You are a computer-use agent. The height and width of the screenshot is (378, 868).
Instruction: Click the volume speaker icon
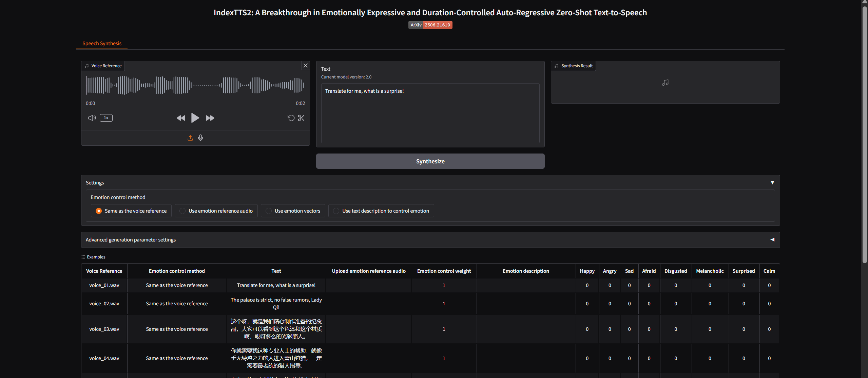point(92,118)
